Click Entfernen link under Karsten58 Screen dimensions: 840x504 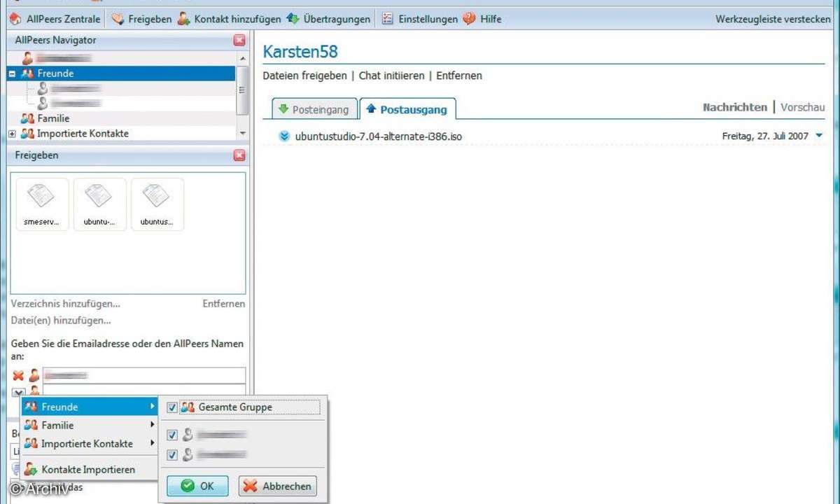coord(459,76)
